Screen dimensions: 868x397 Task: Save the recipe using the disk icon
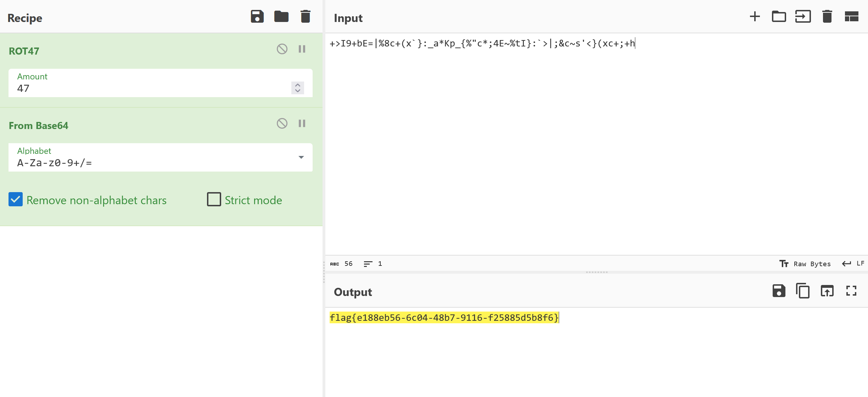(257, 17)
